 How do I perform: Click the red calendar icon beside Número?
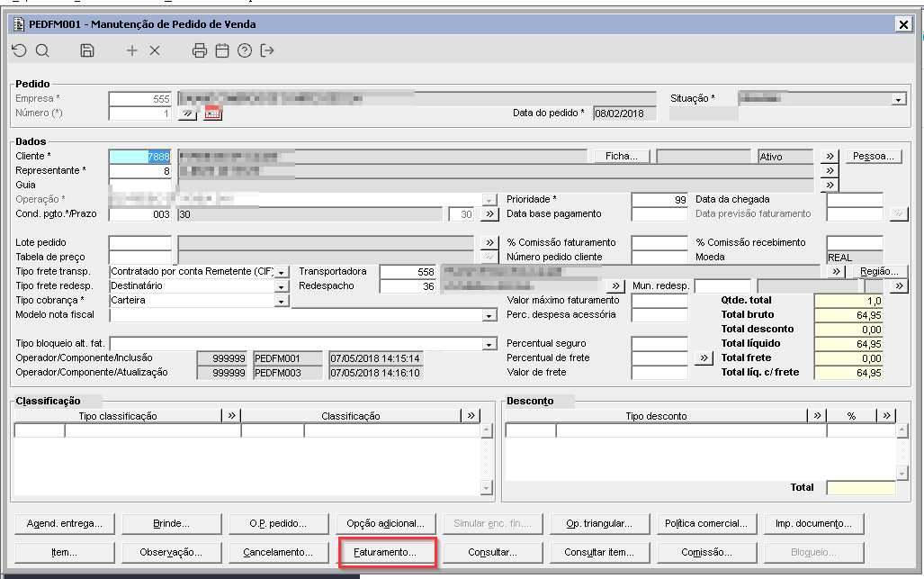click(212, 113)
